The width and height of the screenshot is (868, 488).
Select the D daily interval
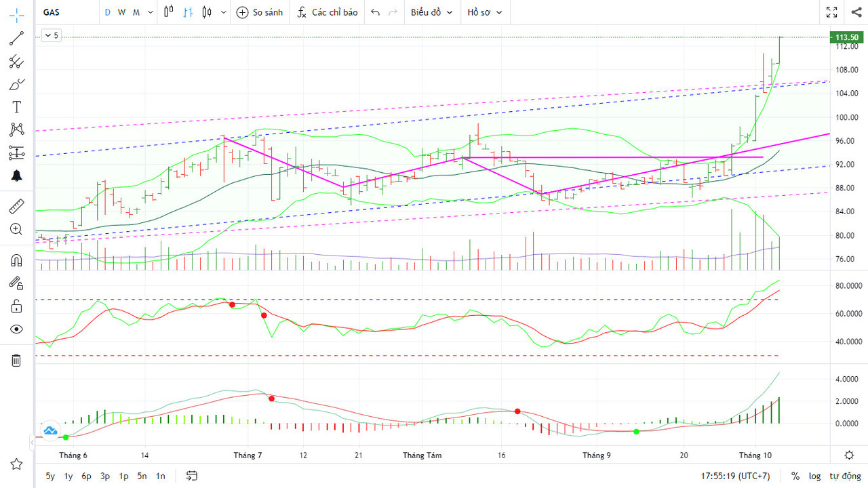click(107, 12)
